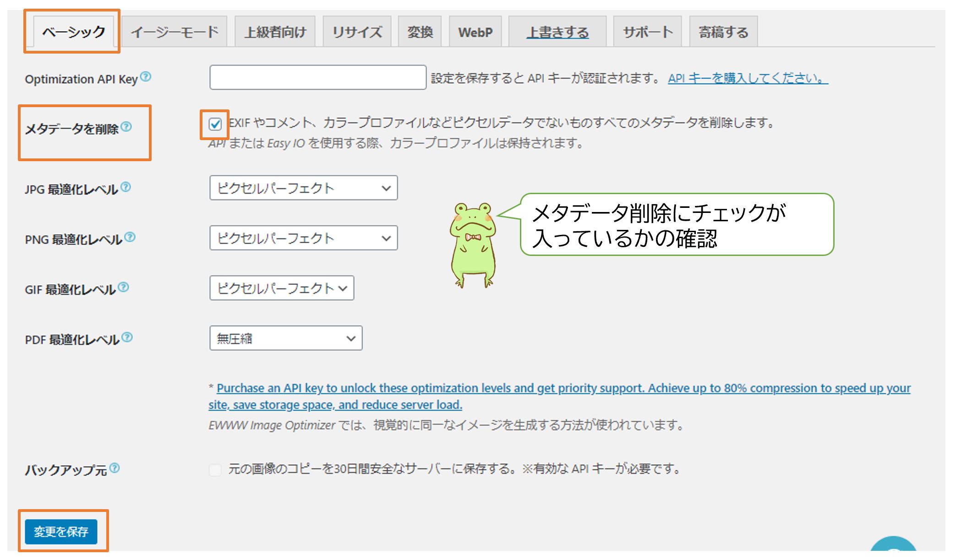Click help icon beside PDF 最適化レベル
The width and height of the screenshot is (956, 560).
coord(127,337)
